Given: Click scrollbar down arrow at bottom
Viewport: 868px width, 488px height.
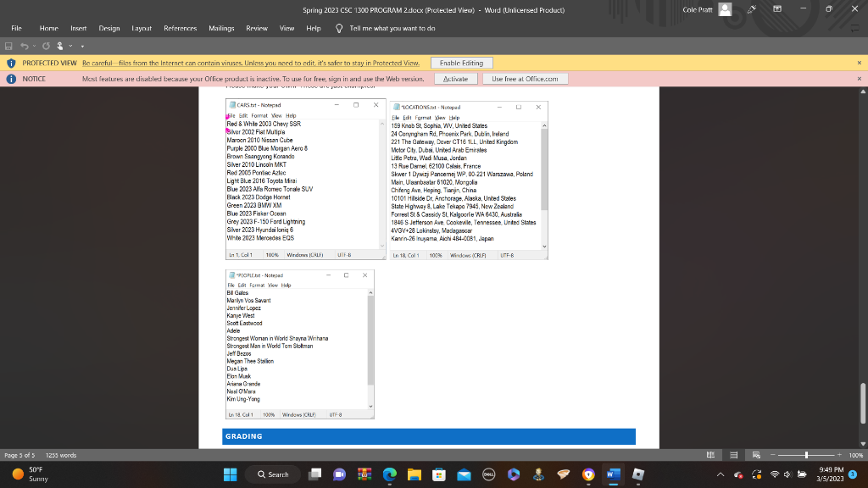Looking at the screenshot, I should pyautogui.click(x=863, y=444).
